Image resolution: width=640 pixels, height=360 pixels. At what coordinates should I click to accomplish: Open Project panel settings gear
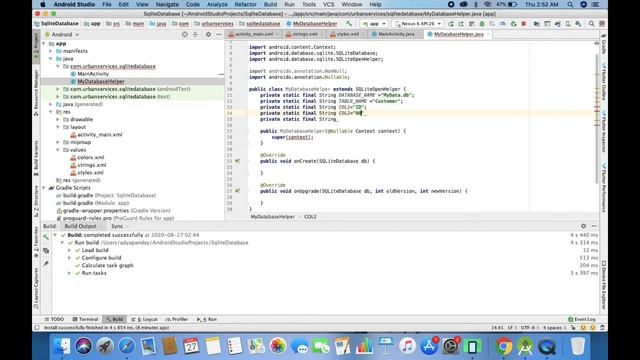[208, 35]
